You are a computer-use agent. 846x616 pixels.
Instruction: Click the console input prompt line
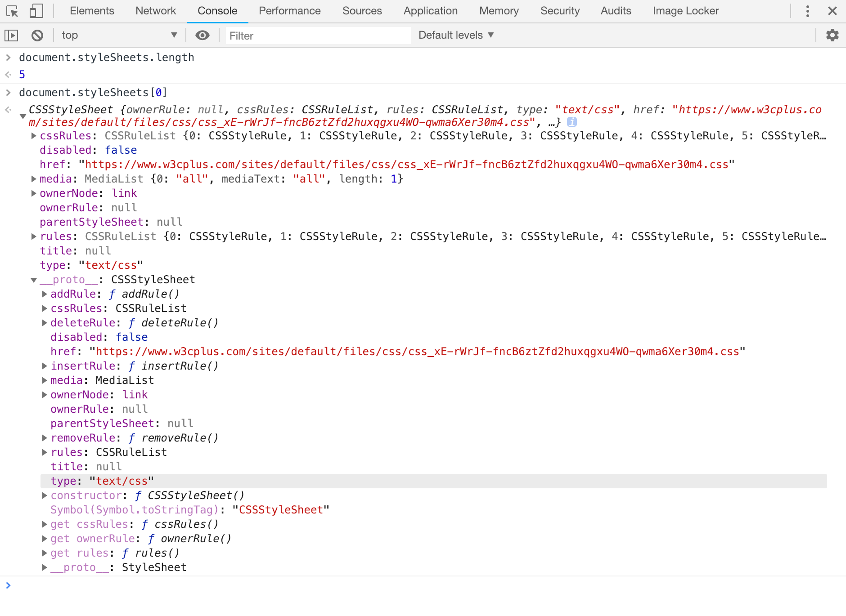[423, 585]
